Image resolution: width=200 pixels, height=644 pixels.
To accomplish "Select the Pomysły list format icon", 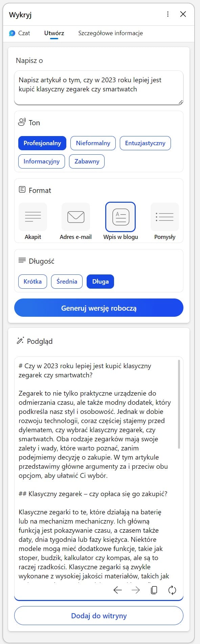I will [x=165, y=217].
